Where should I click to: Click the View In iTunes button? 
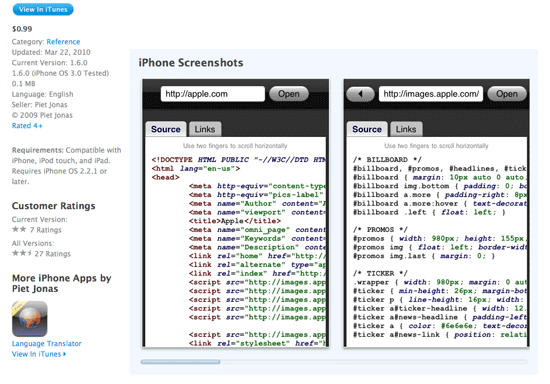click(43, 9)
